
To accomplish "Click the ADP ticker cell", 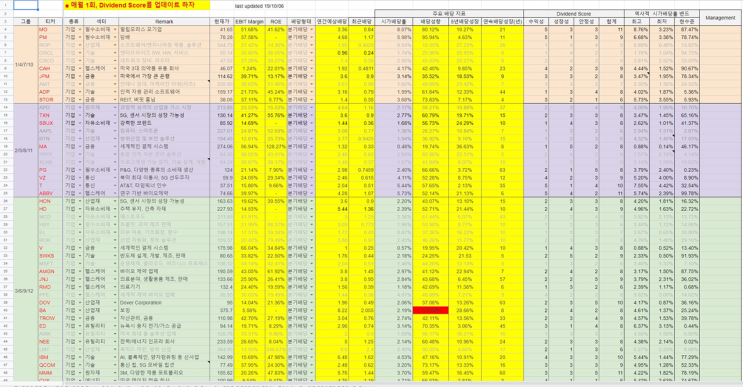I will (50, 92).
